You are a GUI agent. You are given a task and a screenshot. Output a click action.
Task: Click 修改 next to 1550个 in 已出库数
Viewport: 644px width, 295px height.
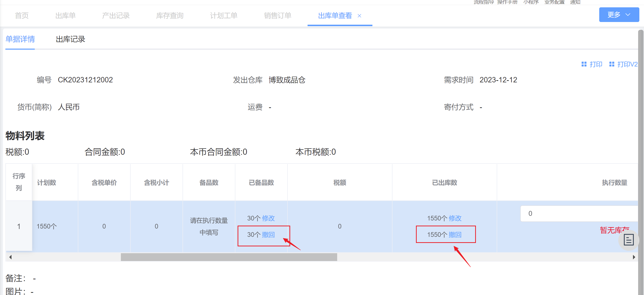pos(455,218)
